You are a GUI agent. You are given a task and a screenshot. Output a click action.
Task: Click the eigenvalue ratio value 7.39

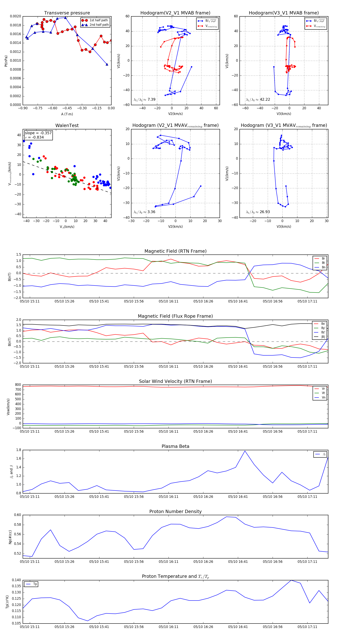151,100
